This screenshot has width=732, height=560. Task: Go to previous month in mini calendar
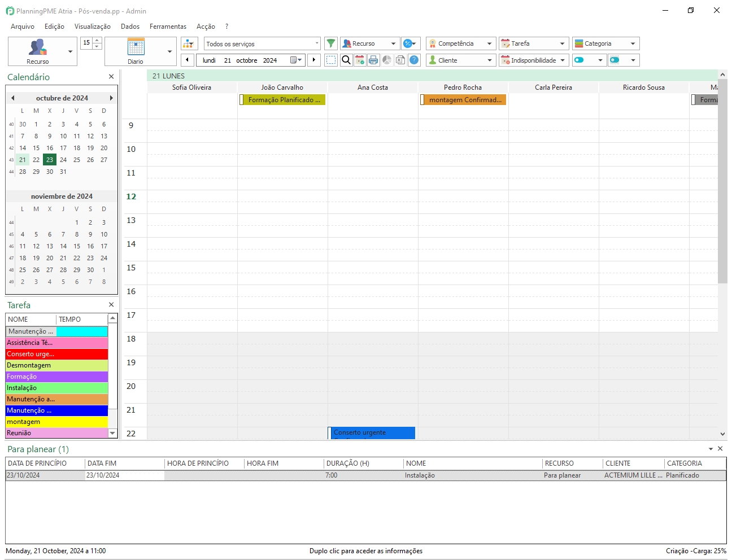(12, 98)
